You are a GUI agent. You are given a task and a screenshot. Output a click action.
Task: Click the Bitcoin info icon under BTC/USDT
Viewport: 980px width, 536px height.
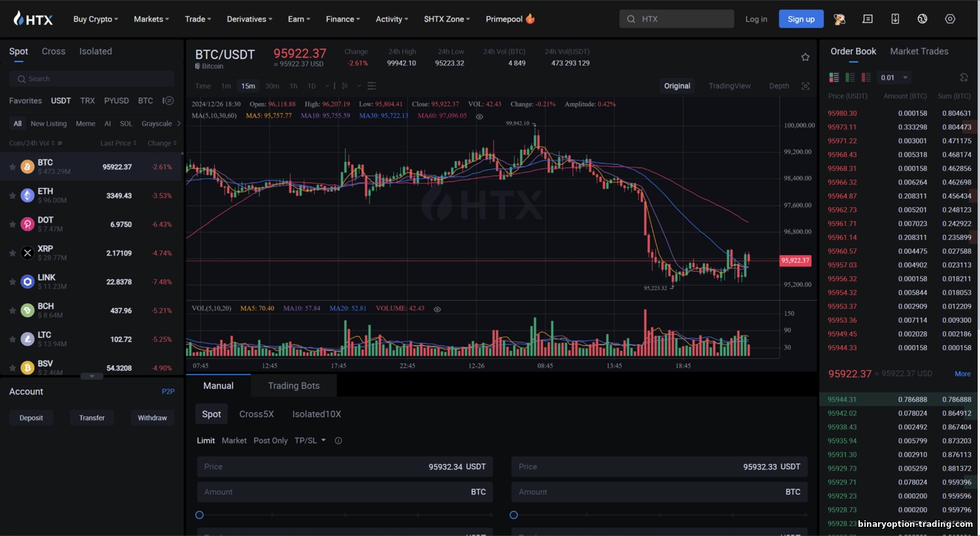[197, 66]
